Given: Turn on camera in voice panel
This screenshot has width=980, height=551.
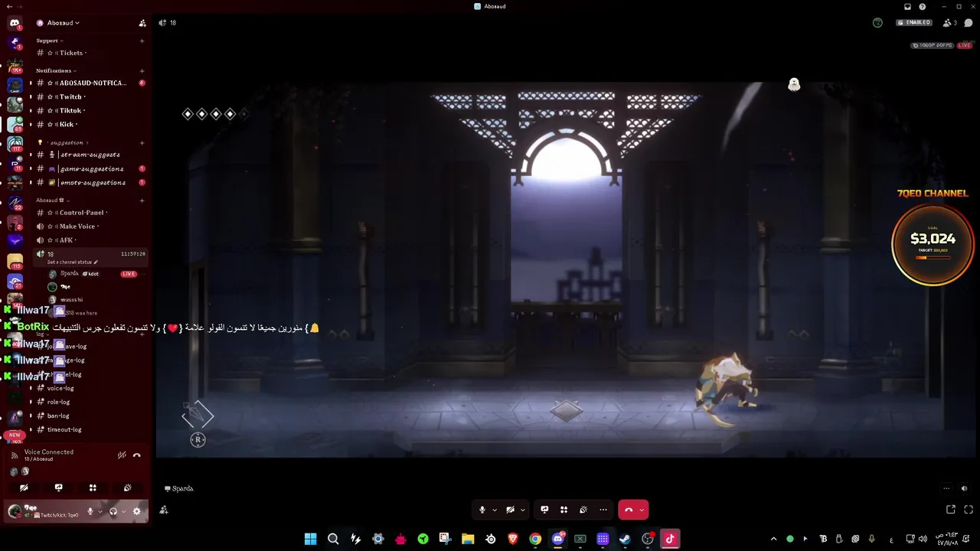Looking at the screenshot, I should pyautogui.click(x=24, y=487).
